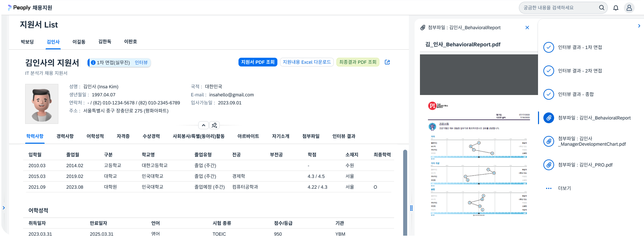The height and width of the screenshot is (238, 644).
Task: Open 인터뷰 결과 - 종합 item
Action: click(x=576, y=94)
